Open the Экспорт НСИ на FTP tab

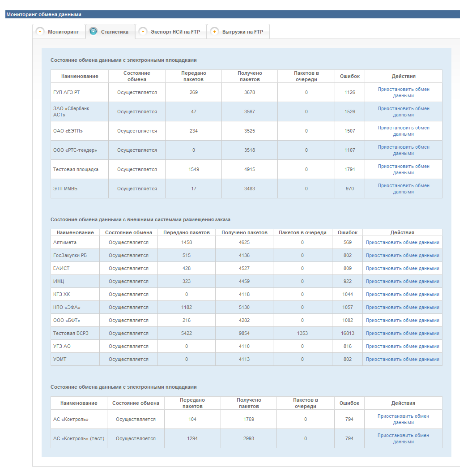[x=171, y=32]
